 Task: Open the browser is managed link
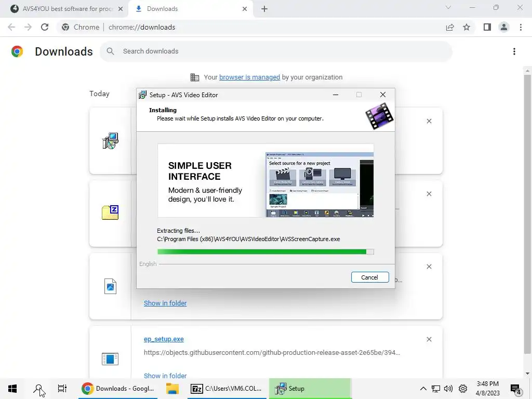coord(249,77)
